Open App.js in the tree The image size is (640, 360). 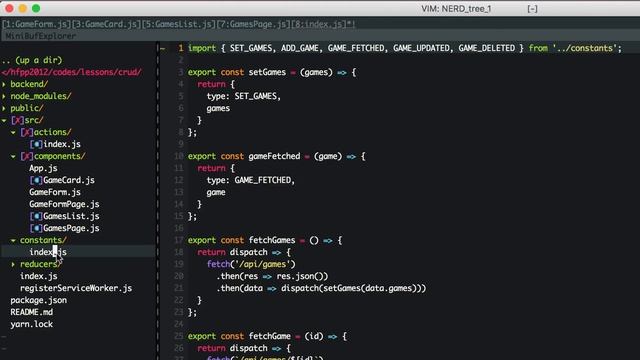point(43,168)
